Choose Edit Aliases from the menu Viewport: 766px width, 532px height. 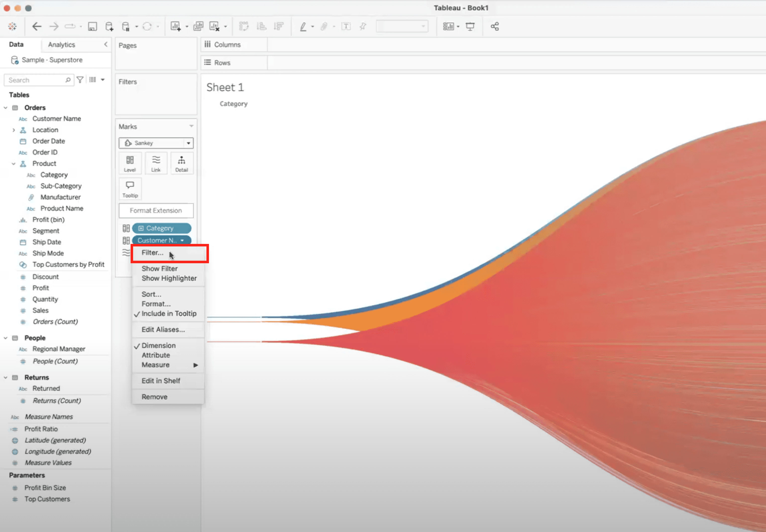[163, 329]
